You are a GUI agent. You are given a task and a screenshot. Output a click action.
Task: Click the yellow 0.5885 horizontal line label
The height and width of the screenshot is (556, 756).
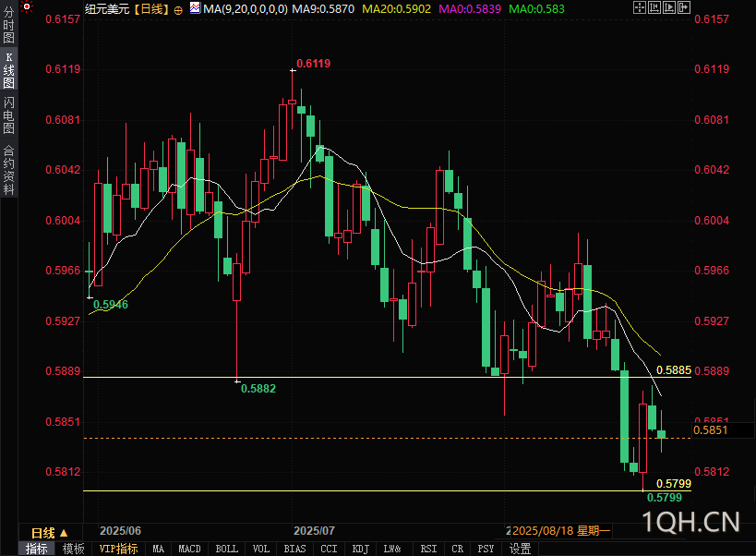tap(673, 370)
